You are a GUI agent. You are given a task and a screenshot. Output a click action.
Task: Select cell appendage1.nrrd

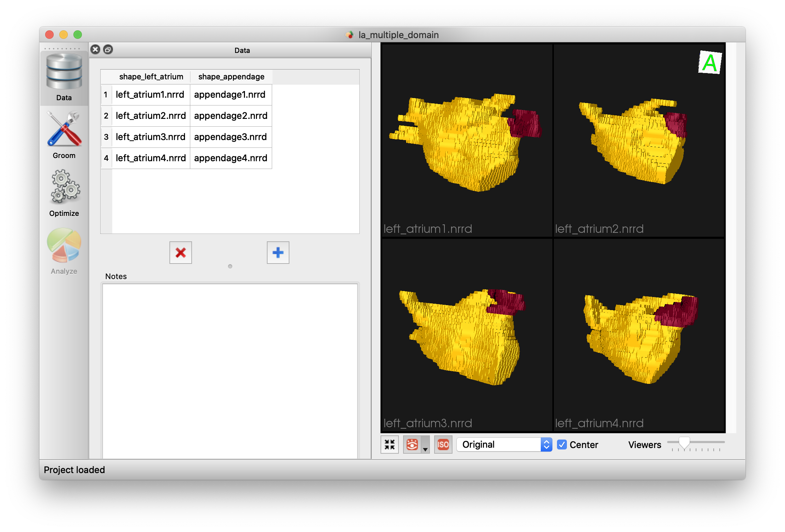(231, 95)
